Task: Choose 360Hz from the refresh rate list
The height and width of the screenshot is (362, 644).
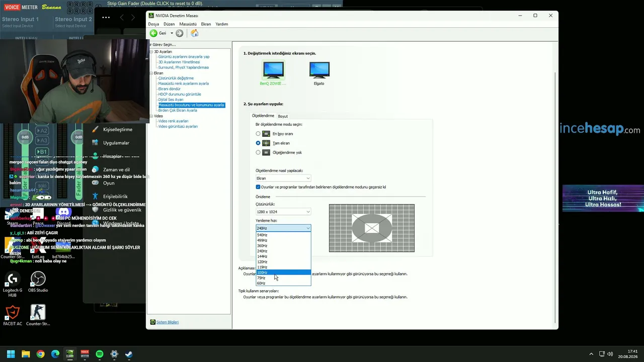Action: [283, 246]
